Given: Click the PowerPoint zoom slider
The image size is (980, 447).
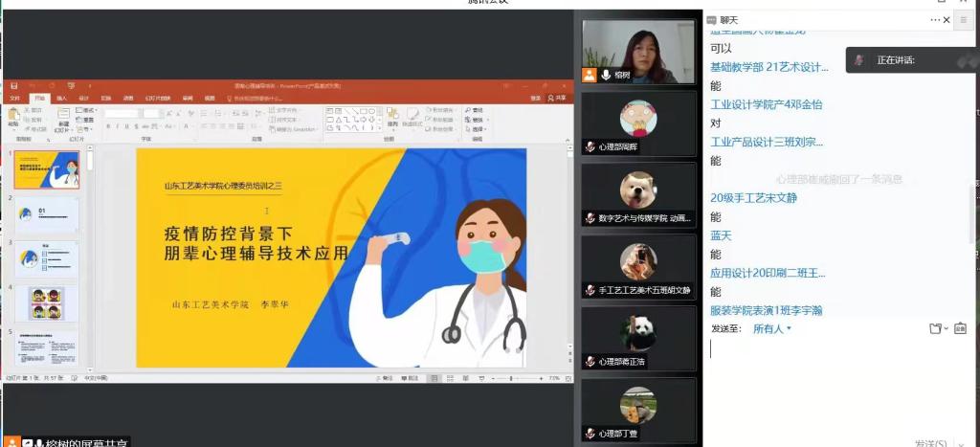Looking at the screenshot, I should [519, 378].
